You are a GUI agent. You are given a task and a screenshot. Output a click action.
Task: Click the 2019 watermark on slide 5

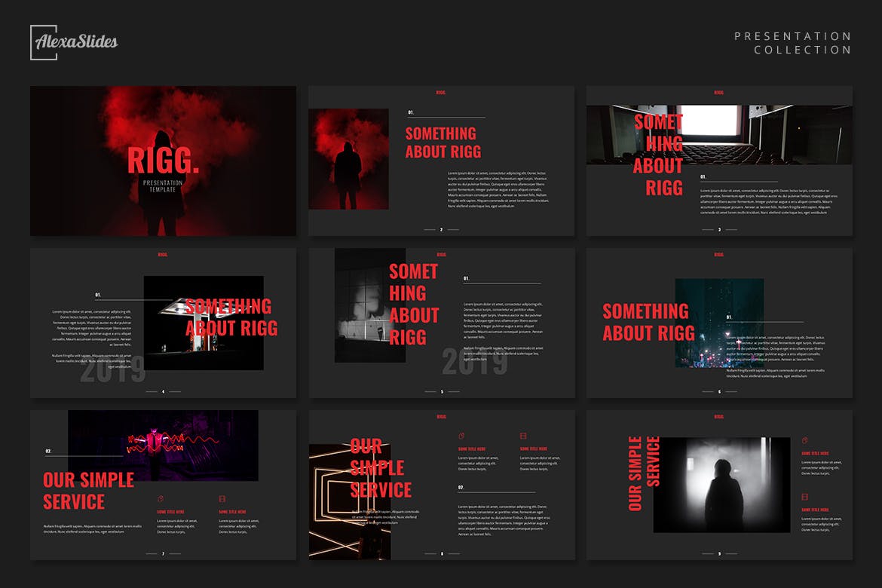click(475, 363)
